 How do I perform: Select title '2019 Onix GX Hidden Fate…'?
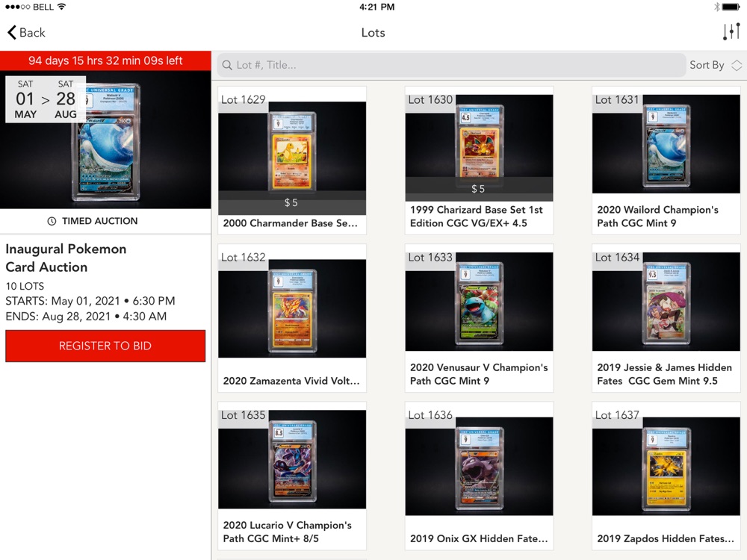click(x=479, y=538)
